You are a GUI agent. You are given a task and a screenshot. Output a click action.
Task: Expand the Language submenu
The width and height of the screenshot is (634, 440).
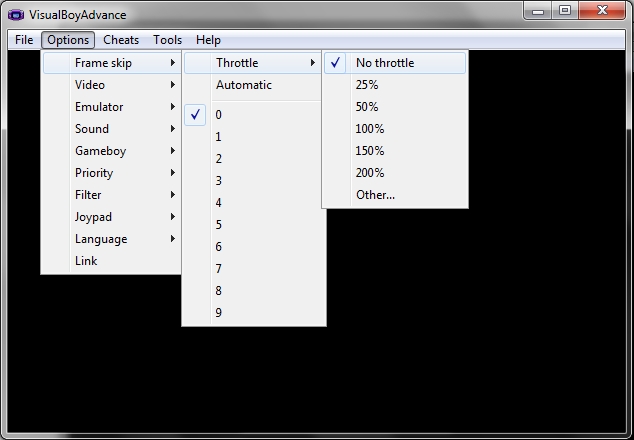click(x=101, y=239)
